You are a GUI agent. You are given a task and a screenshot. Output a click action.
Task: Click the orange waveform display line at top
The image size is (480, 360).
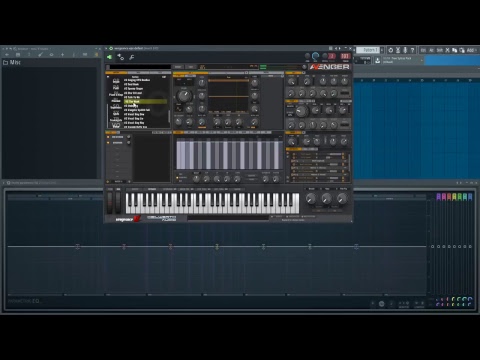tap(229, 80)
